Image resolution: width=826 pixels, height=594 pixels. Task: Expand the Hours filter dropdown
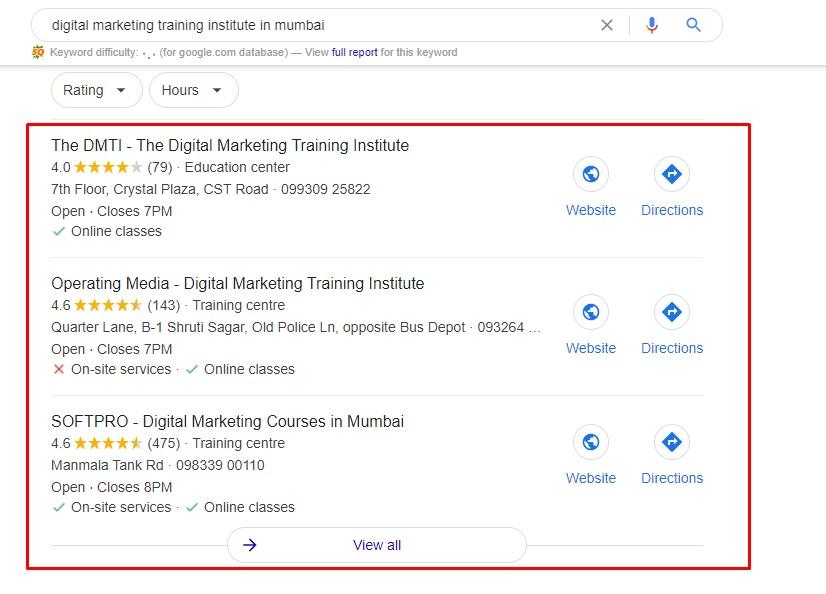[x=194, y=90]
